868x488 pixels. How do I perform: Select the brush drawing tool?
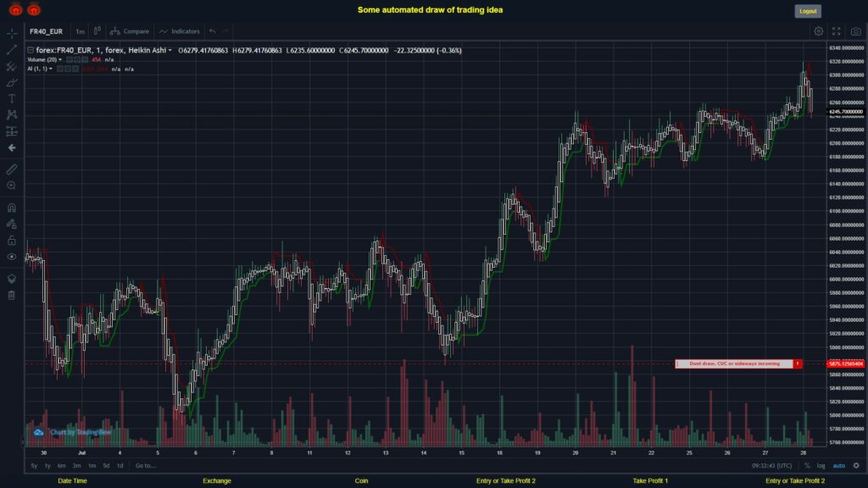pos(12,82)
